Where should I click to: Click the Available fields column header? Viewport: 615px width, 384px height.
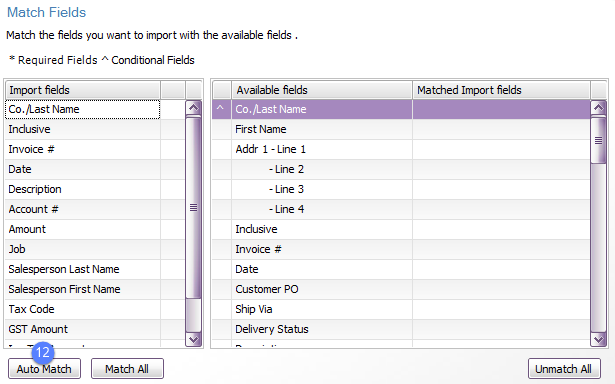click(x=322, y=90)
